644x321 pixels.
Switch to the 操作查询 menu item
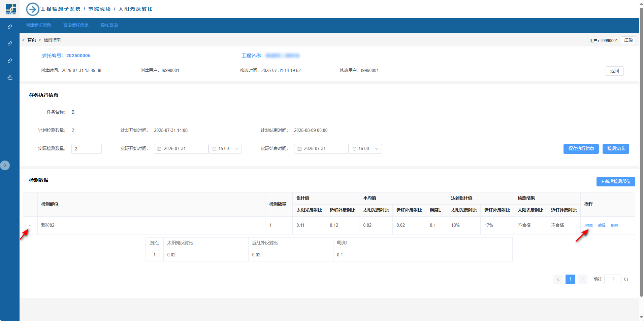109,26
